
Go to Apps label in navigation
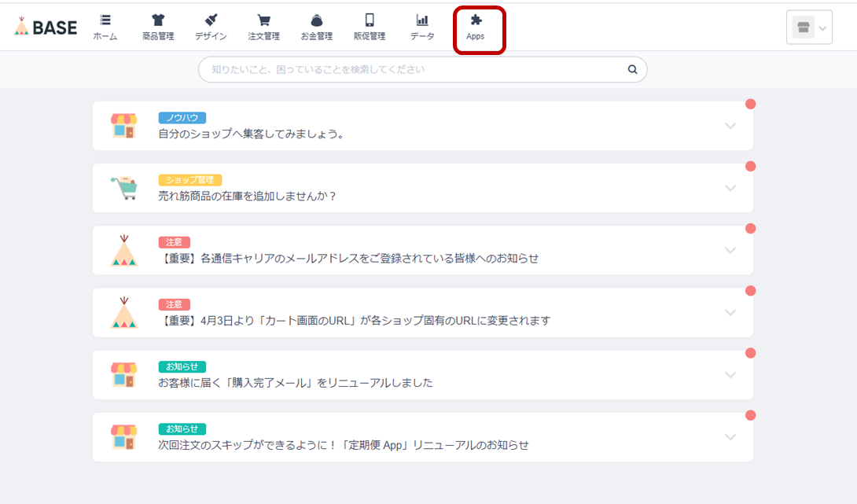[x=476, y=37]
